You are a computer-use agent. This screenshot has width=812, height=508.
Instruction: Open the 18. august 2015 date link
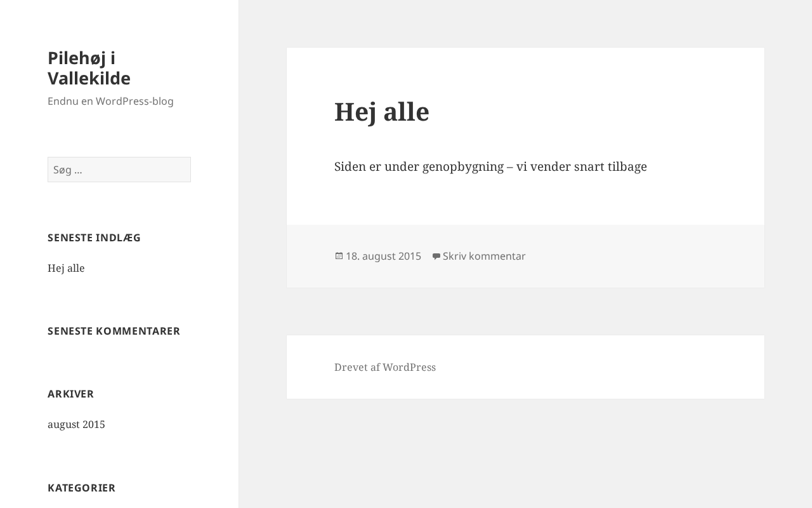tap(383, 256)
